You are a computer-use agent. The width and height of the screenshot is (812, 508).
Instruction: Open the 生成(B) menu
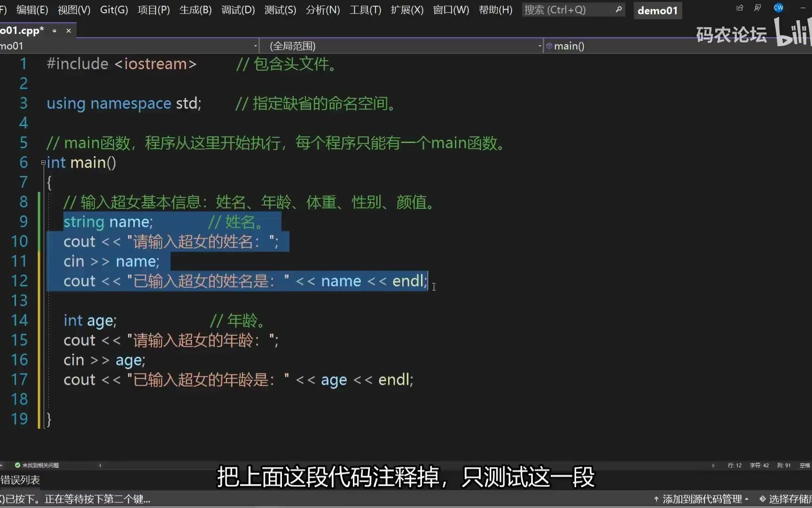pos(195,10)
